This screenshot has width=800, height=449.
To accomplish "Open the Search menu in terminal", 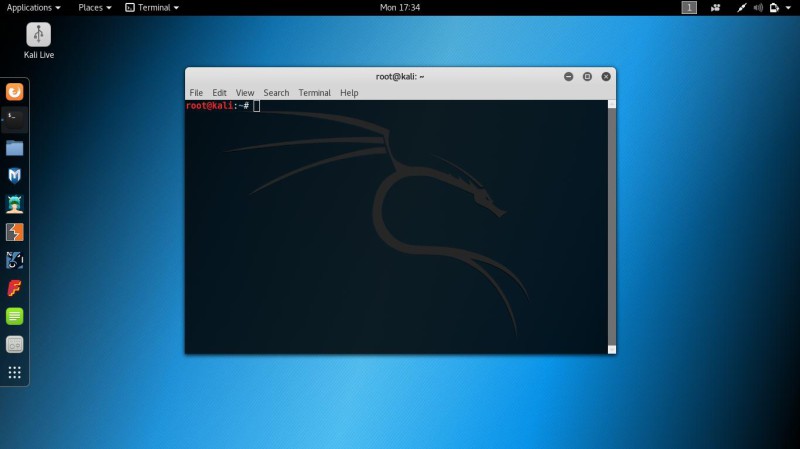I will click(276, 93).
